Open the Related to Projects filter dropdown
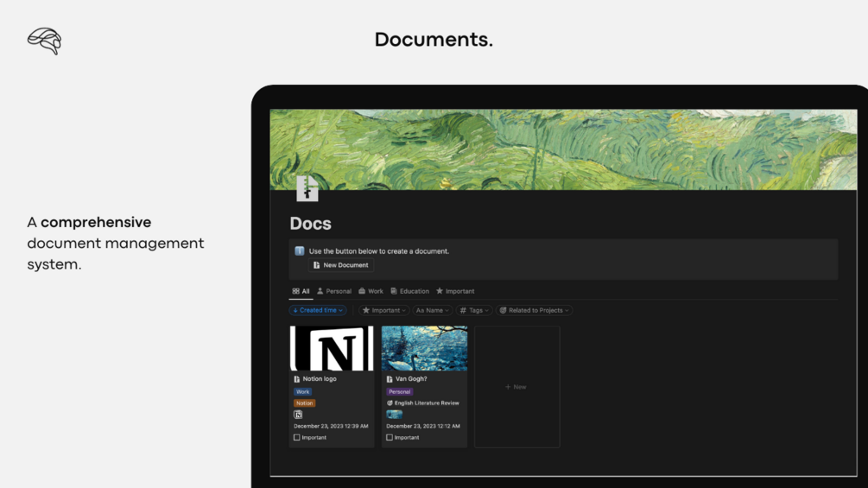 [535, 310]
